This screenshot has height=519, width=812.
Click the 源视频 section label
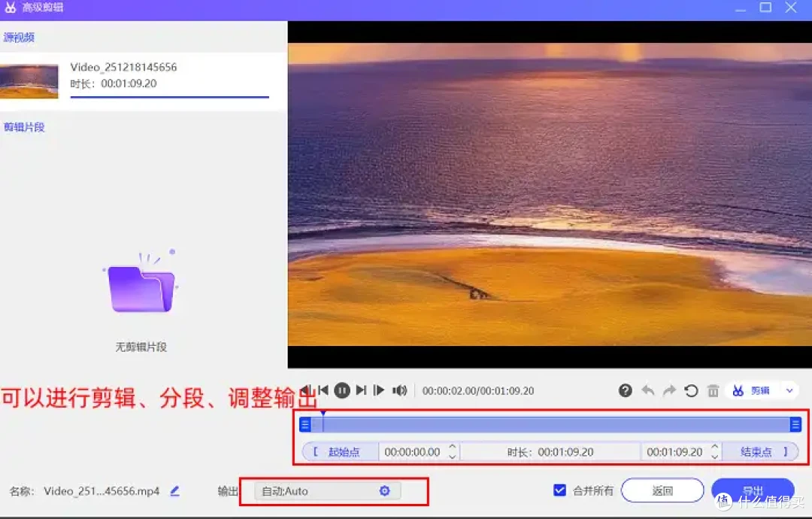pyautogui.click(x=19, y=38)
